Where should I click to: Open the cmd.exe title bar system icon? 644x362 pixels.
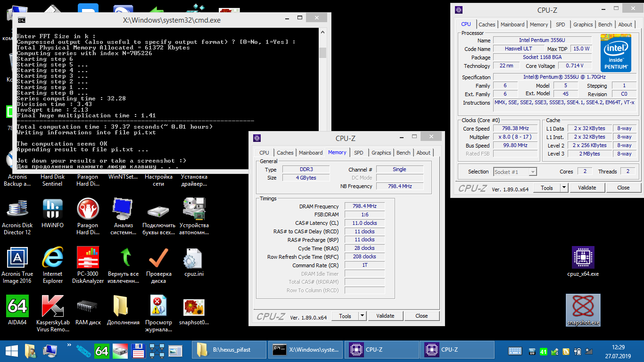point(22,20)
